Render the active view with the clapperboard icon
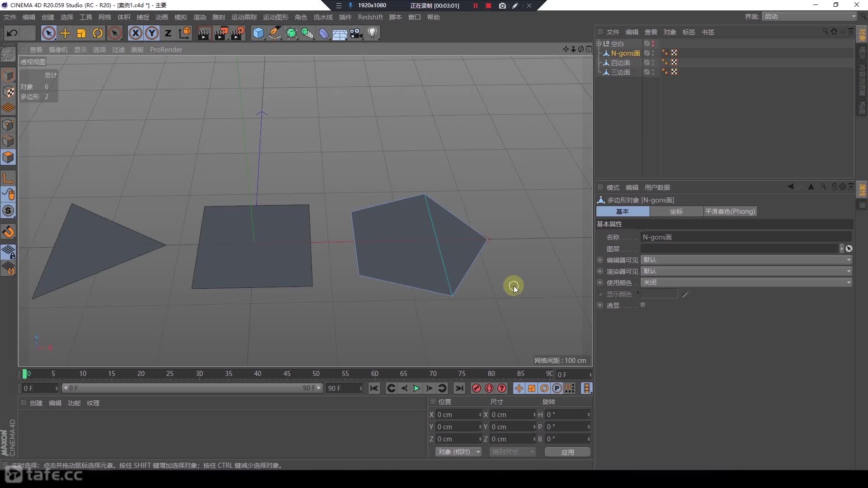868x488 pixels. pos(204,33)
